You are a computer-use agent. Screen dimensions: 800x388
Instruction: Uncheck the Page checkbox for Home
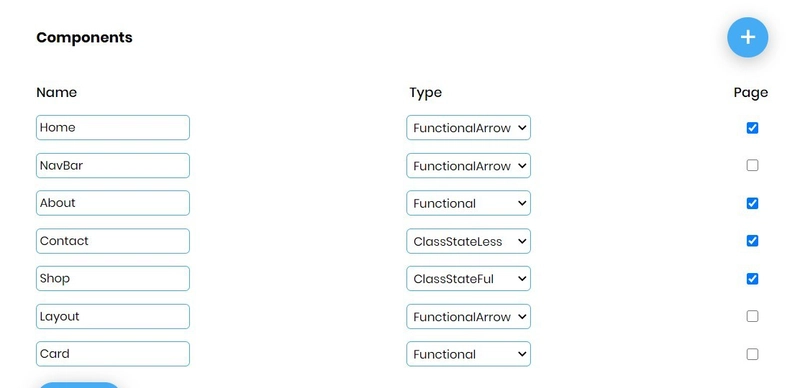coord(752,128)
